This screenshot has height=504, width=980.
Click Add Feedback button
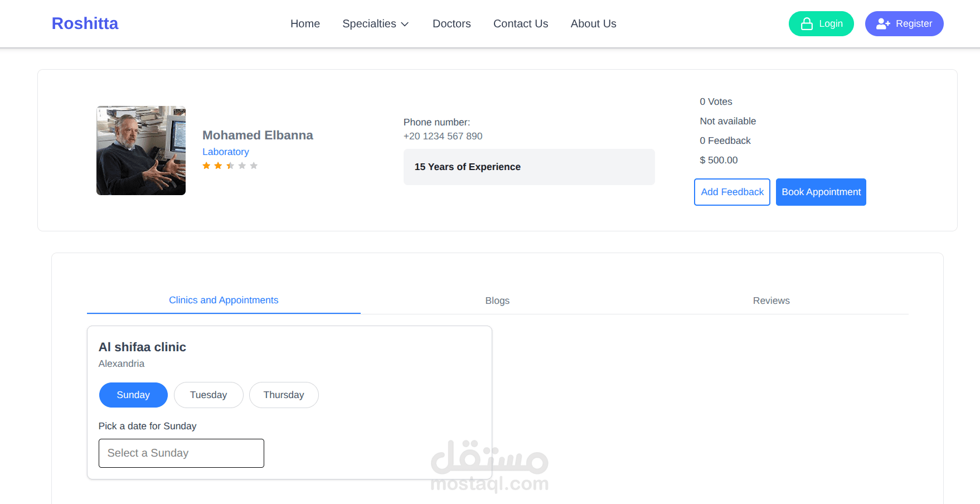click(732, 192)
